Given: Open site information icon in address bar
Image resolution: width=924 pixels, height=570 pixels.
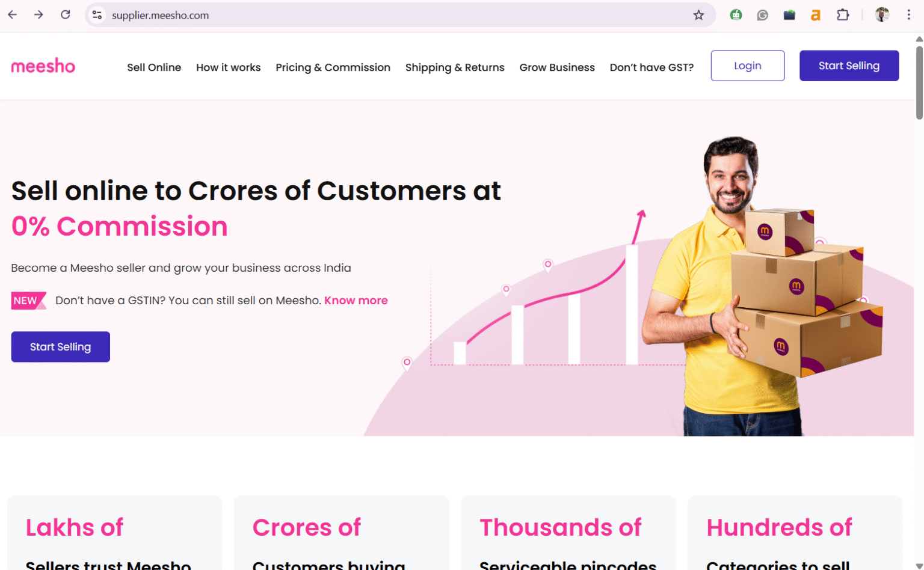Looking at the screenshot, I should tap(97, 15).
